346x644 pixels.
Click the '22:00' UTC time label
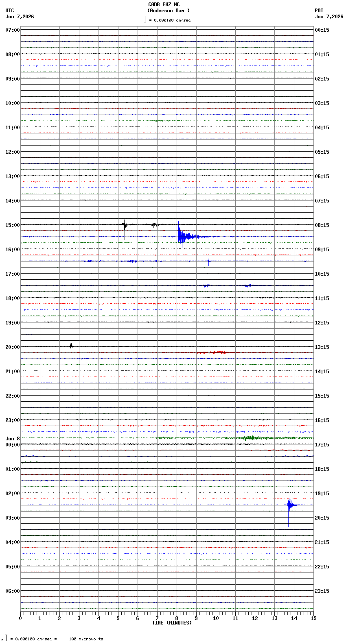pos(13,396)
